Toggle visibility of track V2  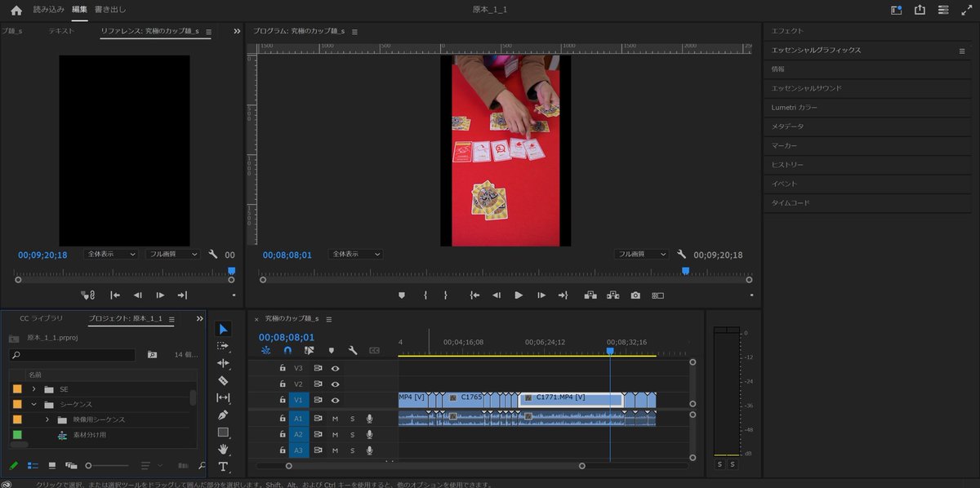coord(335,384)
